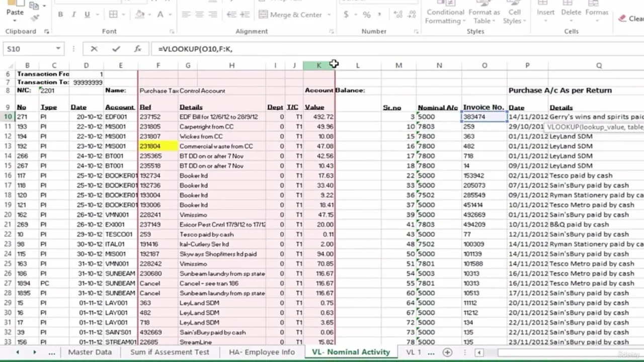Click the Clear eraser button

(x=631, y=19)
